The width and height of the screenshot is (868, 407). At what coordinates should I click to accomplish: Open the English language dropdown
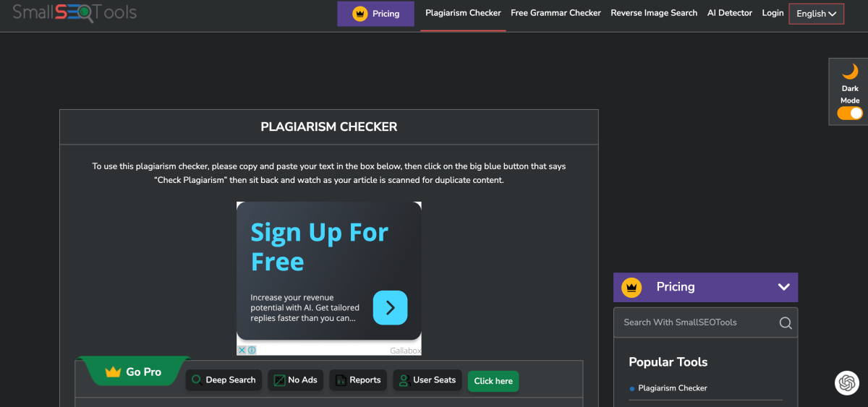pos(816,14)
